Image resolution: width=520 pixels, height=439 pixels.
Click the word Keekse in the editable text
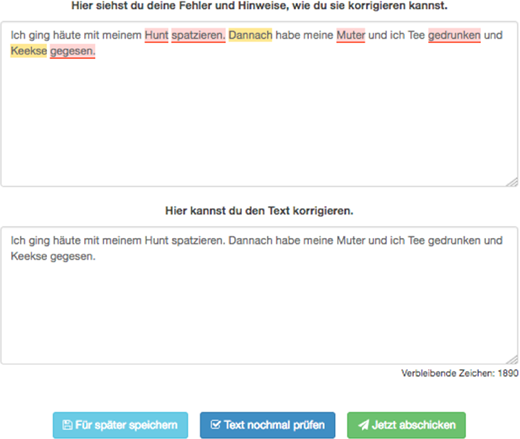[29, 256]
